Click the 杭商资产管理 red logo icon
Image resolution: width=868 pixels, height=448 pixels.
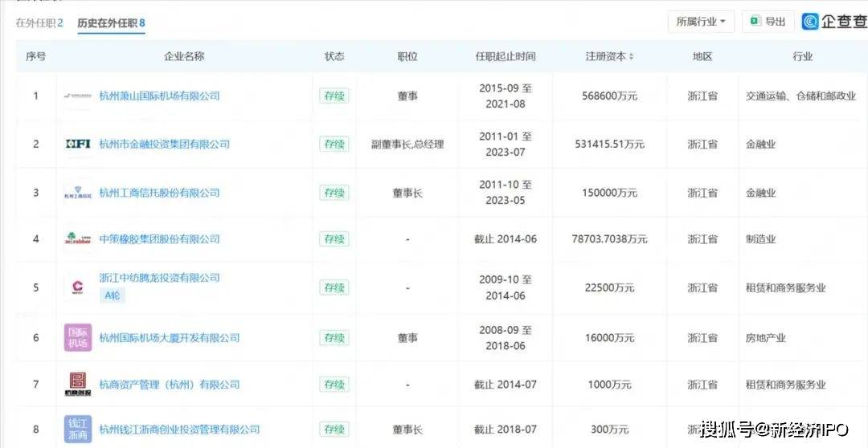click(x=77, y=385)
